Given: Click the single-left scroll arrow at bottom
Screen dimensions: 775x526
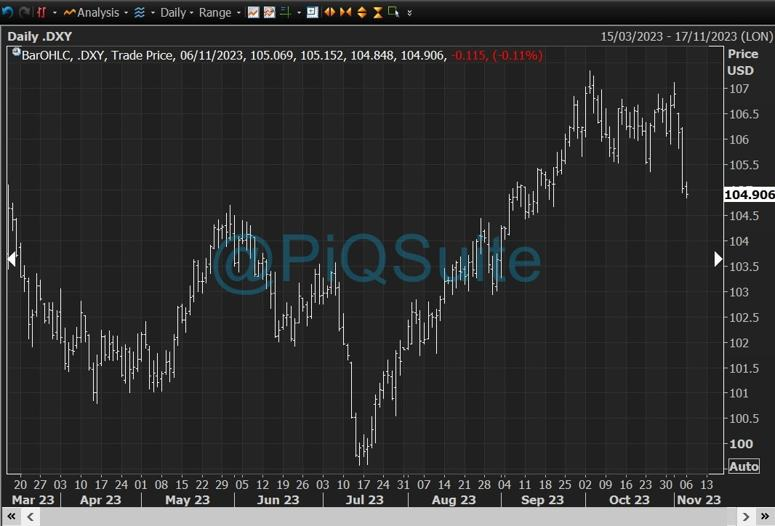Looking at the screenshot, I should pos(31,517).
